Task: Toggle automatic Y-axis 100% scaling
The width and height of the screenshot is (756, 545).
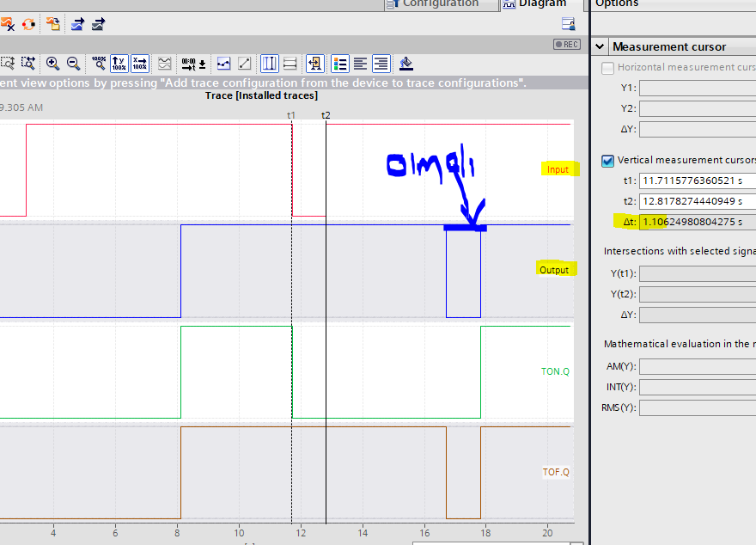Action: [x=119, y=63]
